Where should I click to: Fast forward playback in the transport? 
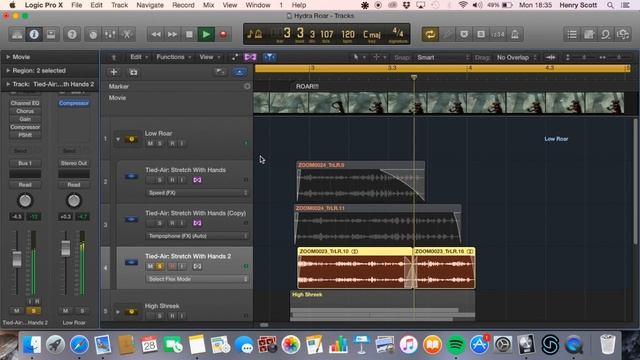(x=172, y=34)
